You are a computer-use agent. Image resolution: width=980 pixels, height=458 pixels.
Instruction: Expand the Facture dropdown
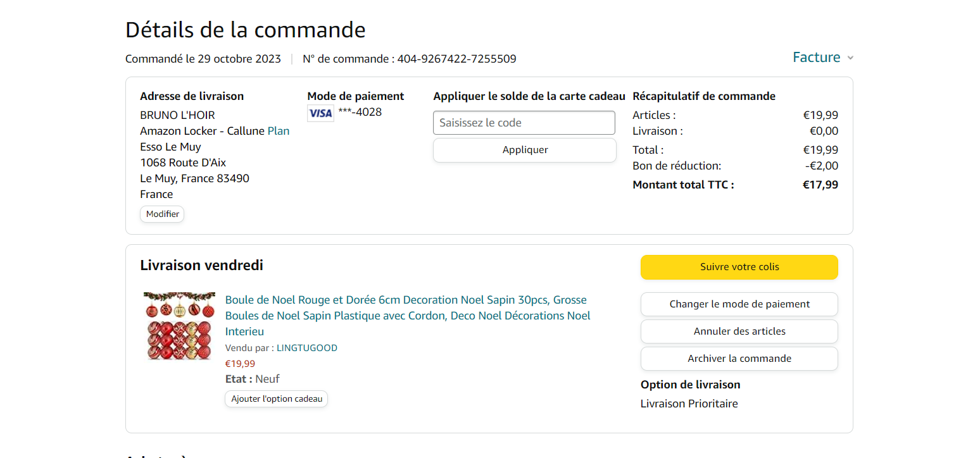[822, 58]
